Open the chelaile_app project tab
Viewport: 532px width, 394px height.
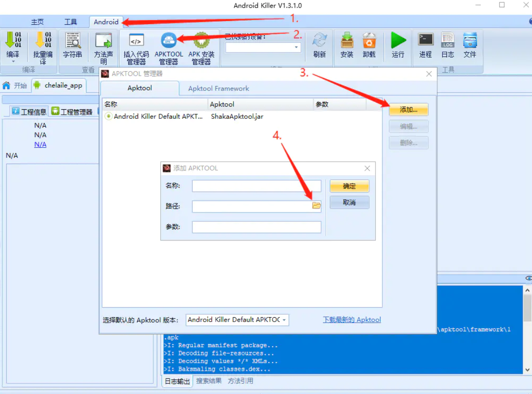pos(59,85)
